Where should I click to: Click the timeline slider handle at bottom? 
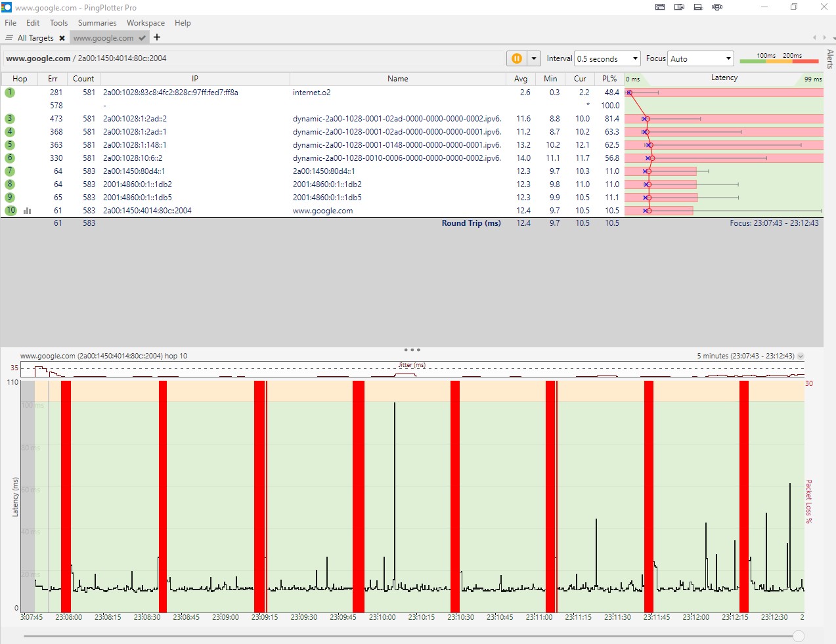[798, 635]
